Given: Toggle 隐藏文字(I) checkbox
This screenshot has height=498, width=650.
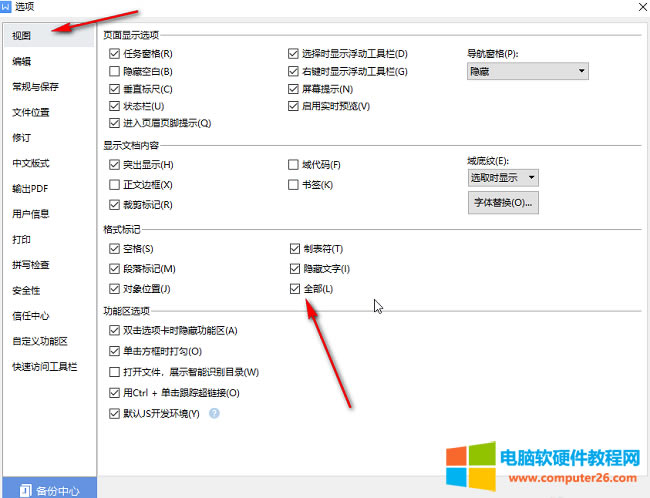Looking at the screenshot, I should [x=295, y=269].
